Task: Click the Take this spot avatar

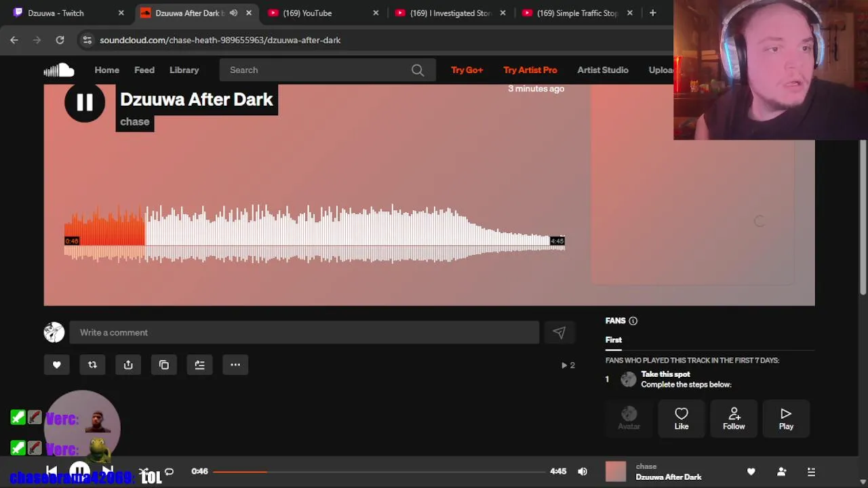Action: pos(629,380)
